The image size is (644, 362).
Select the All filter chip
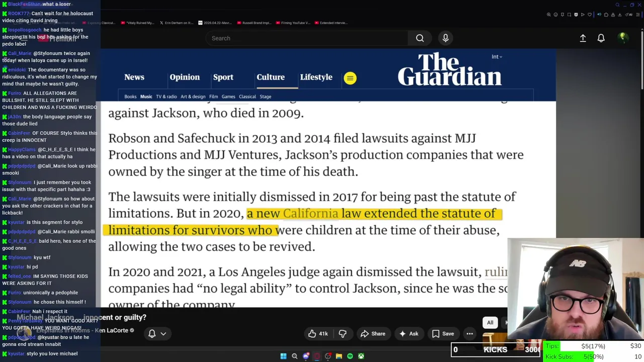490,323
